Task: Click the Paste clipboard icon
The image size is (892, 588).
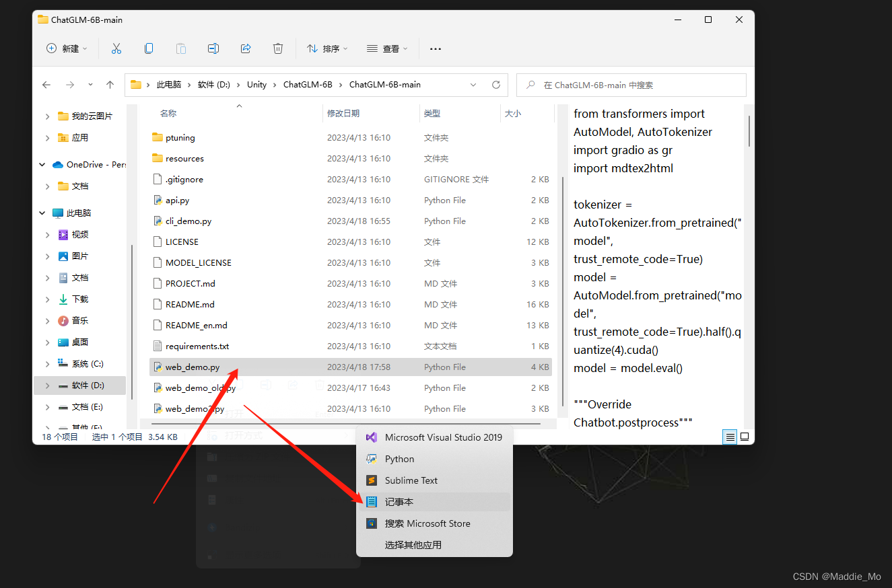Action: point(181,48)
